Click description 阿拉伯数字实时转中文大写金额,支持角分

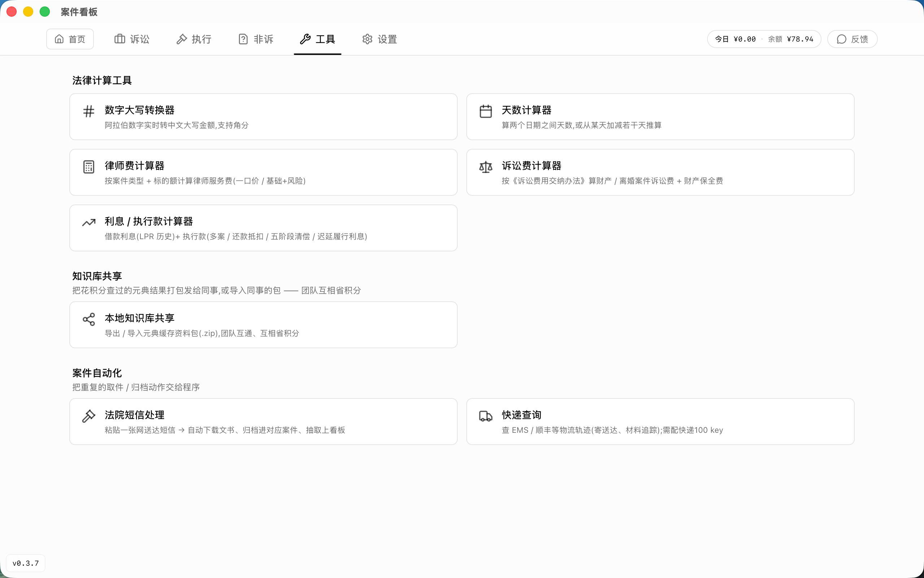click(x=177, y=125)
